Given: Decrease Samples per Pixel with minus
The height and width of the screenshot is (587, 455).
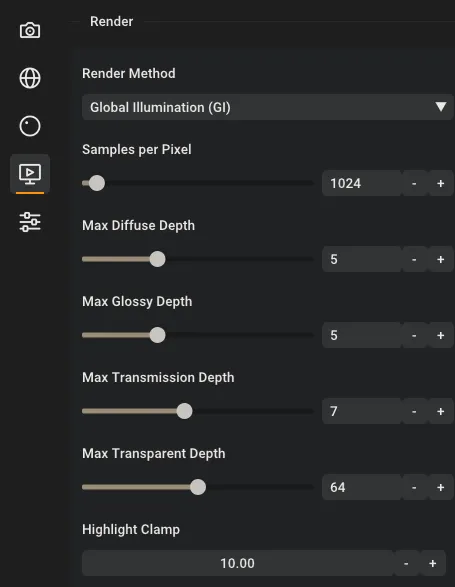Looking at the screenshot, I should pos(414,183).
